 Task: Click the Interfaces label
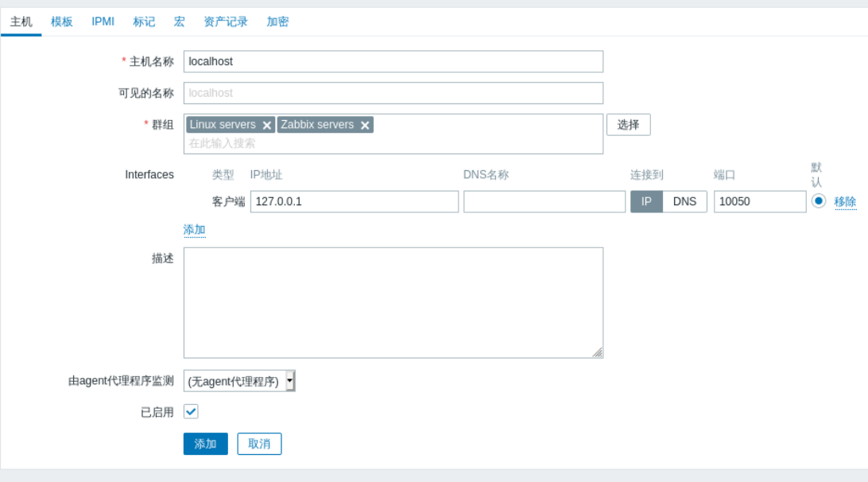[x=149, y=175]
